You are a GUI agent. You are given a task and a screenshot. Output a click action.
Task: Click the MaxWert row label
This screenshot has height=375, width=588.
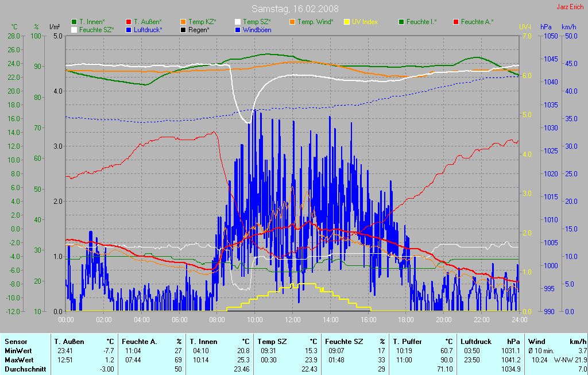pos(19,360)
